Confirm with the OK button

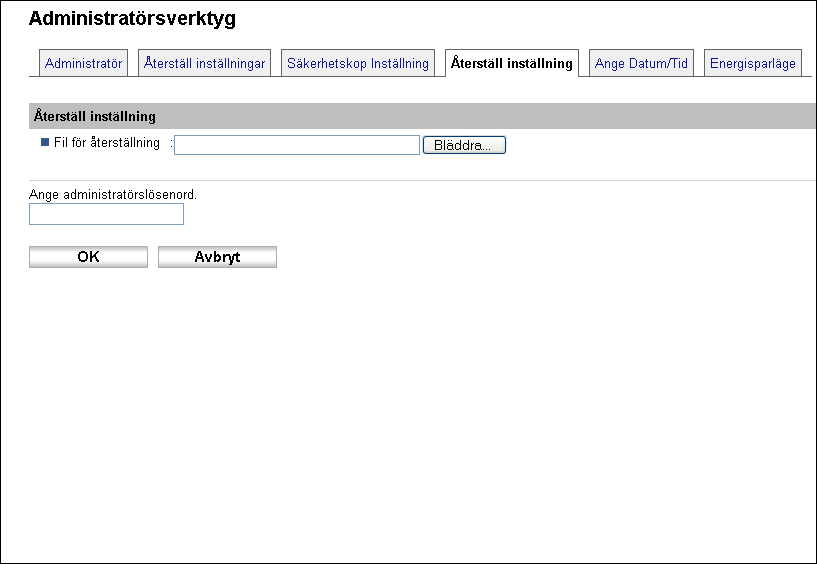(89, 257)
